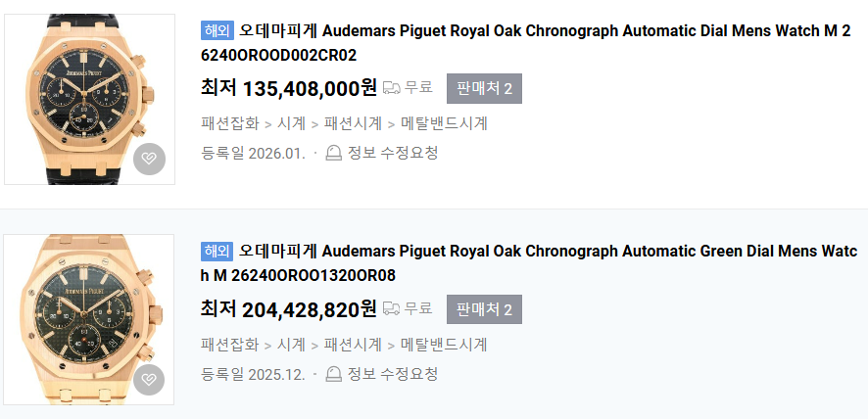Click bell icon beside second 정보 수정요청

(333, 374)
